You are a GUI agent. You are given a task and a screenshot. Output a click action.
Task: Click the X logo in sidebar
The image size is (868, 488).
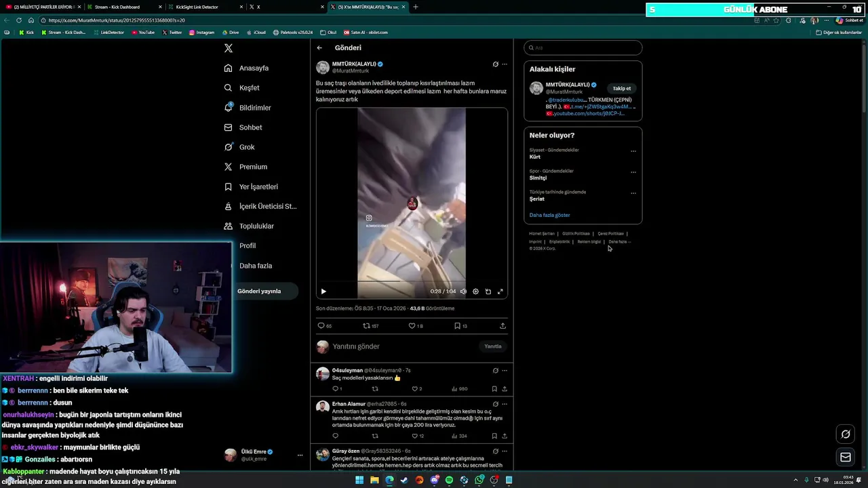pyautogui.click(x=229, y=48)
